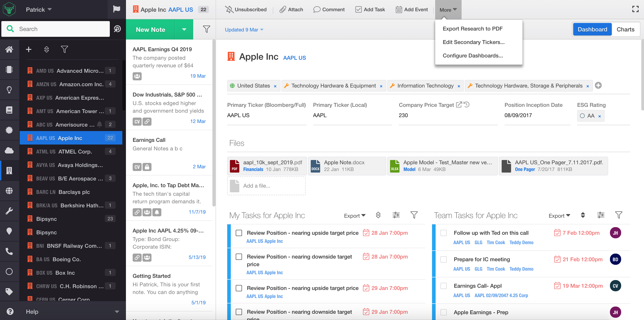The width and height of the screenshot is (644, 320).
Task: Open the Updated 9 Mar sort dropdown
Action: point(244,30)
